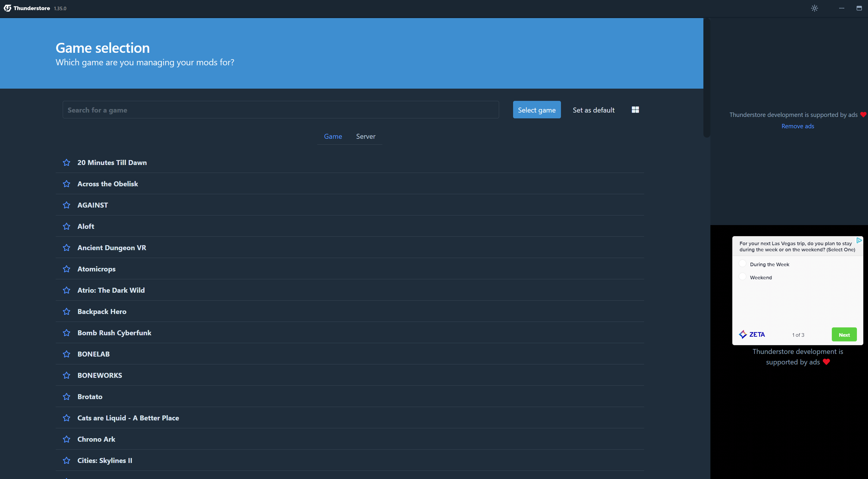The height and width of the screenshot is (479, 868).
Task: Follow the Remove ads link
Action: click(x=798, y=126)
